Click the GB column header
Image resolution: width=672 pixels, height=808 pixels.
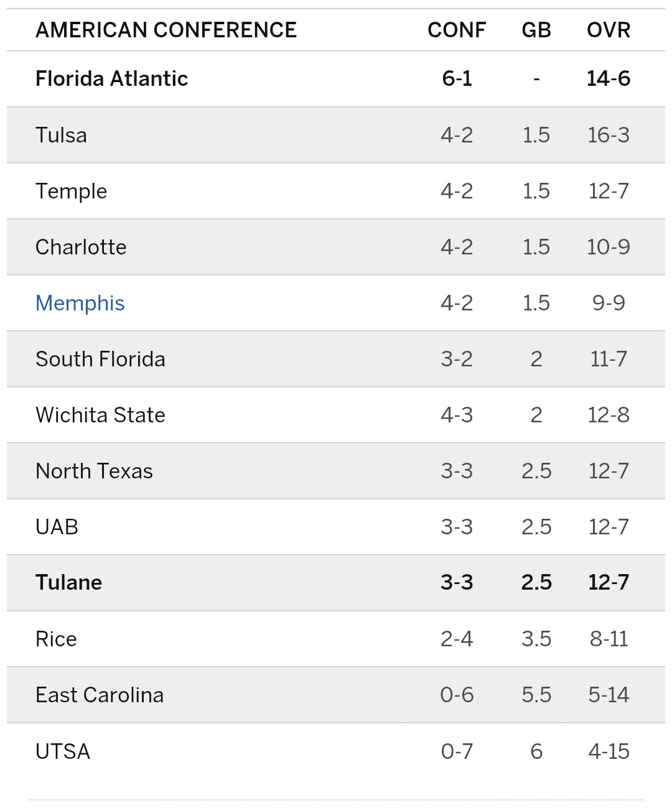(x=536, y=30)
